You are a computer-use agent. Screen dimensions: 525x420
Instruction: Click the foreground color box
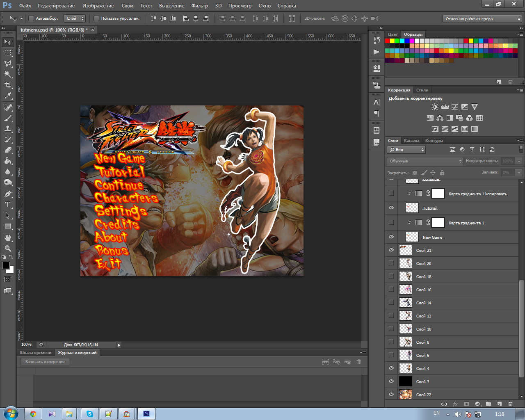[6, 265]
